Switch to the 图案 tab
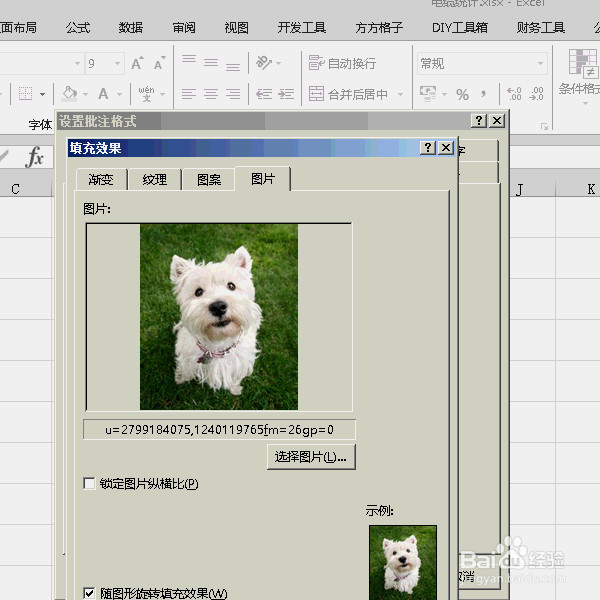Viewport: 600px width, 600px height. tap(209, 179)
